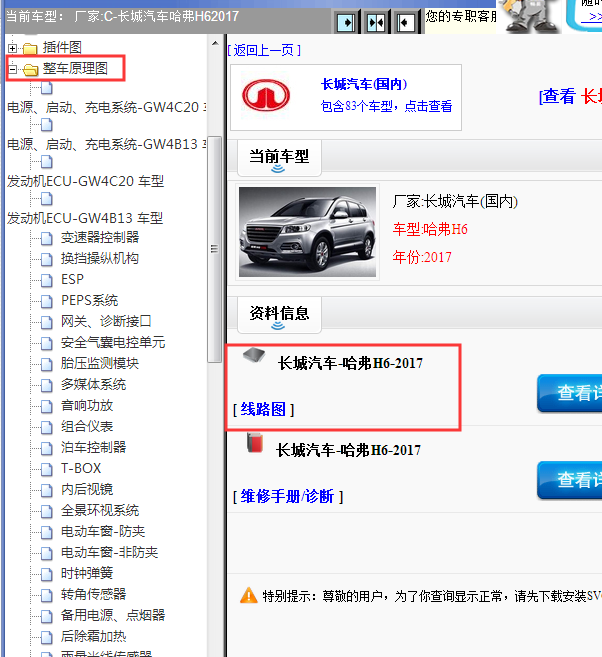
Task: Click the orange warning triangle icon
Action: 249,595
